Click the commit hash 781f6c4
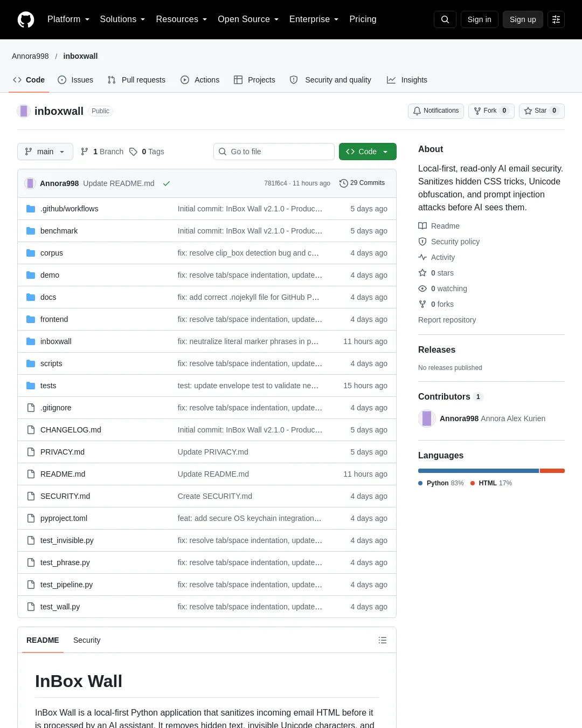Screen dimensions: 582x728 coord(275,183)
